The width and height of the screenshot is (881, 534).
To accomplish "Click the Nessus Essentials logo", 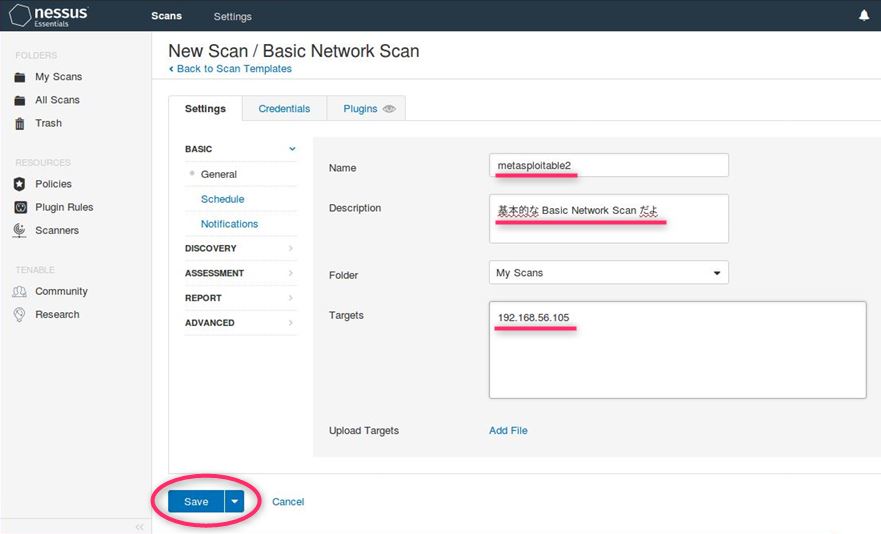I will [x=49, y=15].
